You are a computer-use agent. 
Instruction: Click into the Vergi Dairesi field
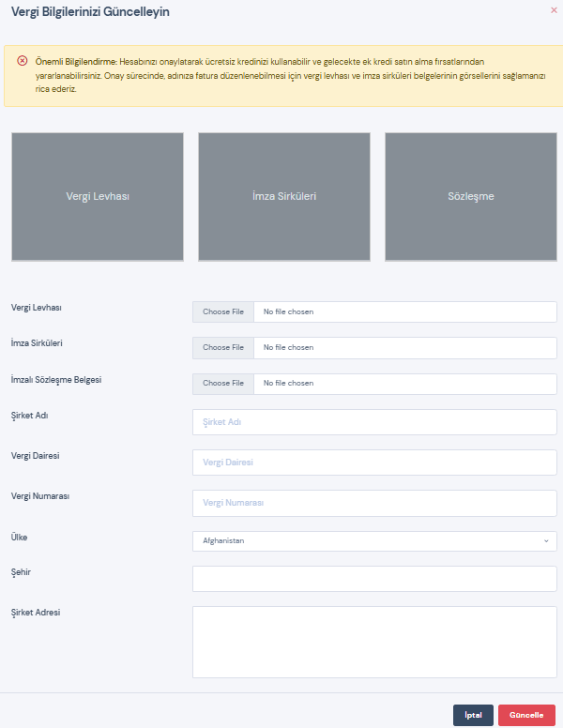point(374,463)
